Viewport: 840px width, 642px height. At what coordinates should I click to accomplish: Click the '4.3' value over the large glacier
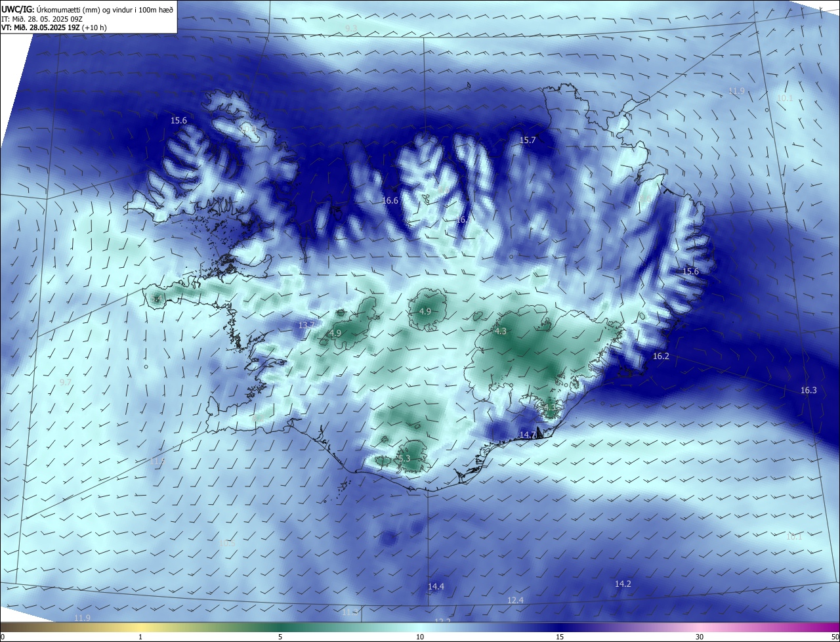[x=501, y=332]
